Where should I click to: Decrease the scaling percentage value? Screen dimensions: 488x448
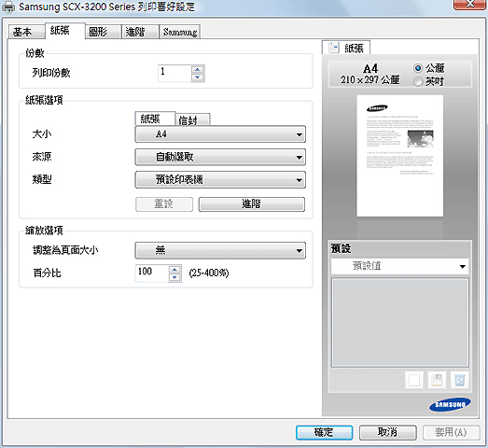(x=174, y=277)
